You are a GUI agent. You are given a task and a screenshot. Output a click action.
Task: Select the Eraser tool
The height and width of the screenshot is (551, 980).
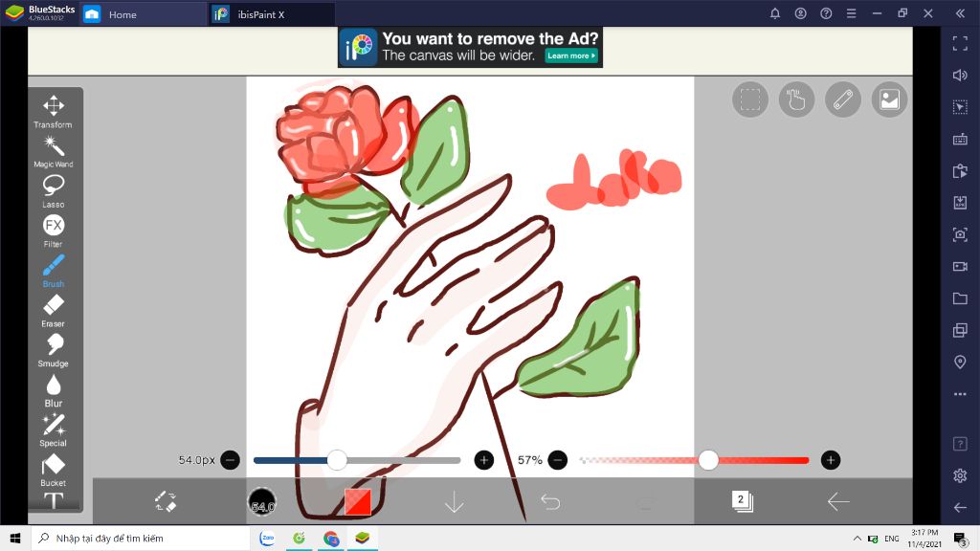pyautogui.click(x=54, y=311)
